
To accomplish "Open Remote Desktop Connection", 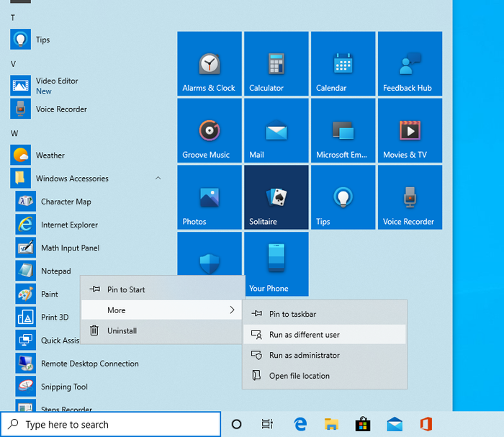I will point(87,364).
